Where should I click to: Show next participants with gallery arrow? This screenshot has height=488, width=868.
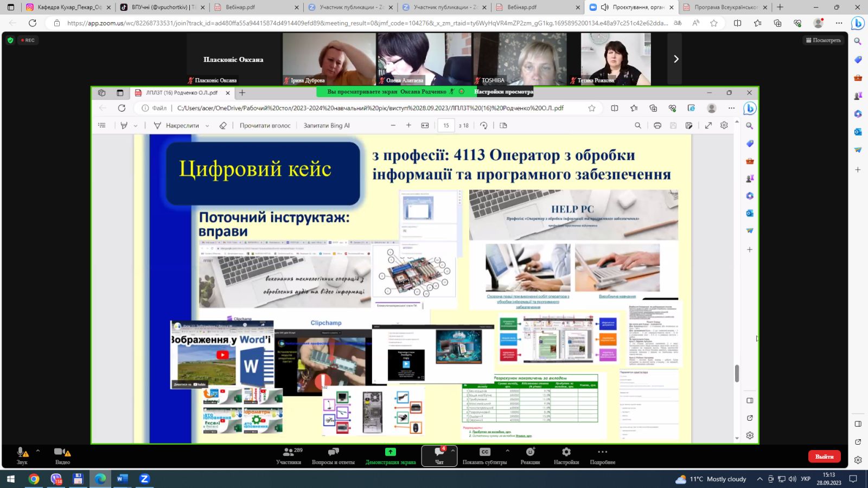(676, 59)
